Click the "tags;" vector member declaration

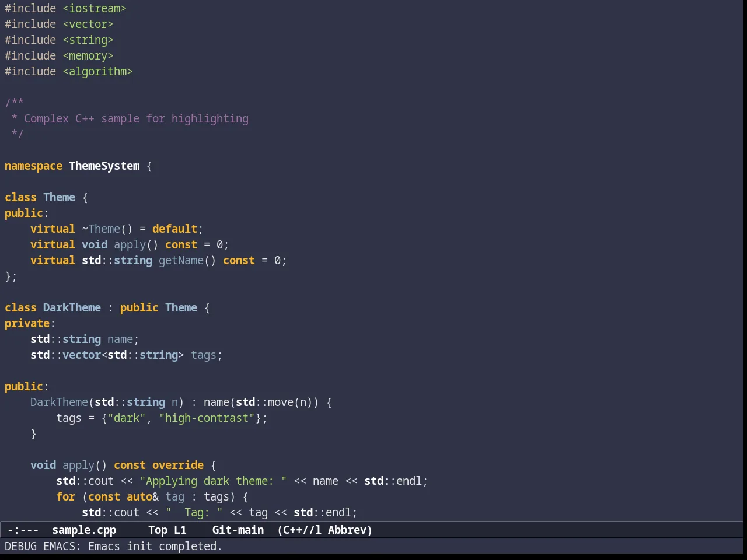(207, 355)
